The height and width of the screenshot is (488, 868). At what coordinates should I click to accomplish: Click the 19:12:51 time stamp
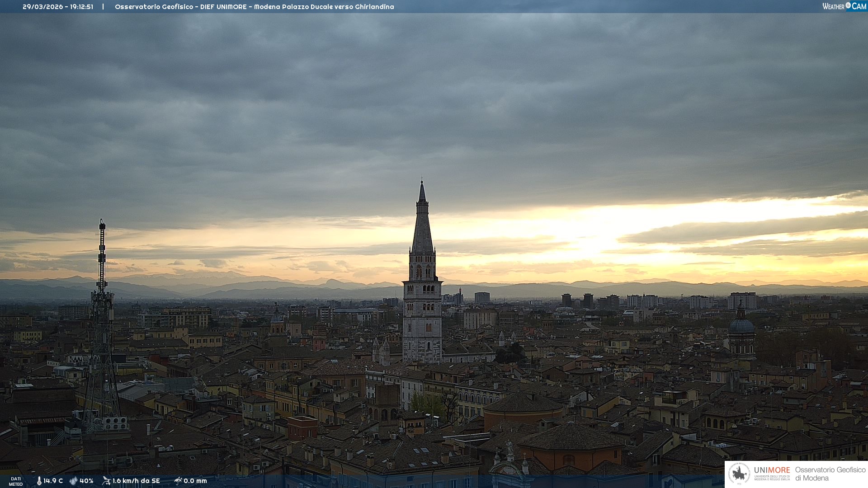coord(81,7)
